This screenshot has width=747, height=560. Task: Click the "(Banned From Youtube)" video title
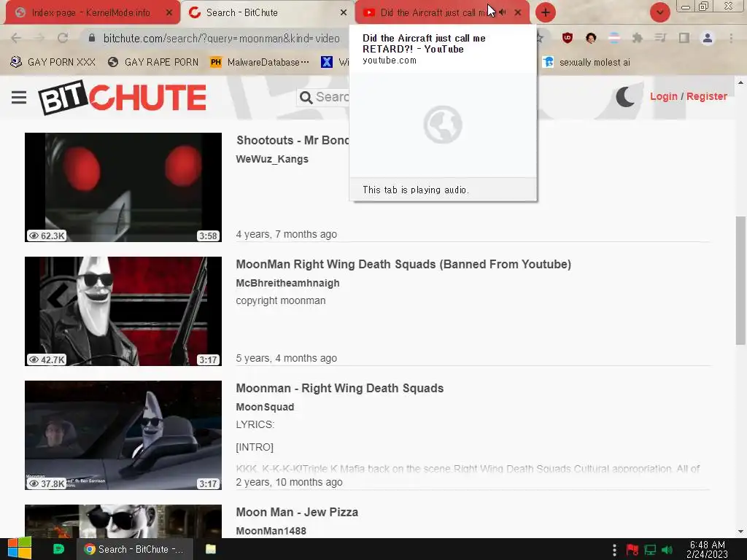[403, 264]
